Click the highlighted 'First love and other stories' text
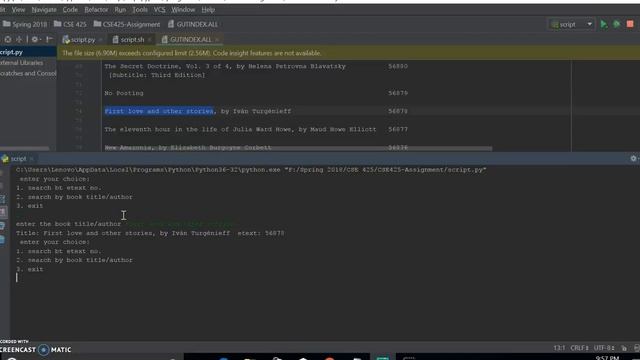The image size is (640, 360). 159,111
